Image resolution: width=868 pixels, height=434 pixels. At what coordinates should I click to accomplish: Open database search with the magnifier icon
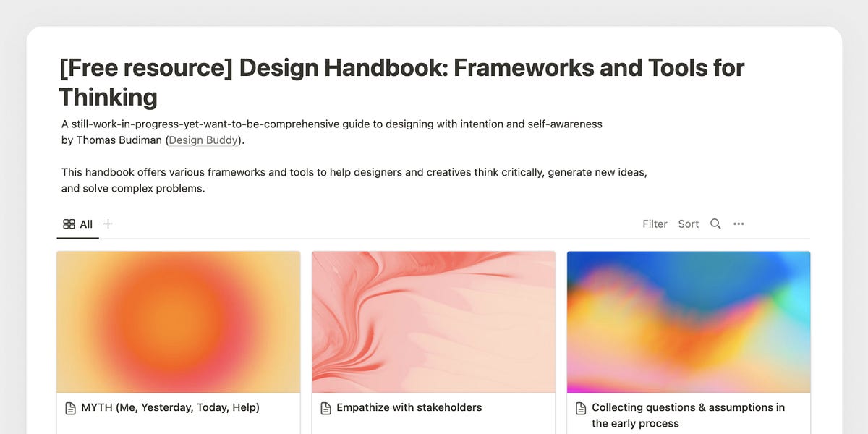click(715, 224)
